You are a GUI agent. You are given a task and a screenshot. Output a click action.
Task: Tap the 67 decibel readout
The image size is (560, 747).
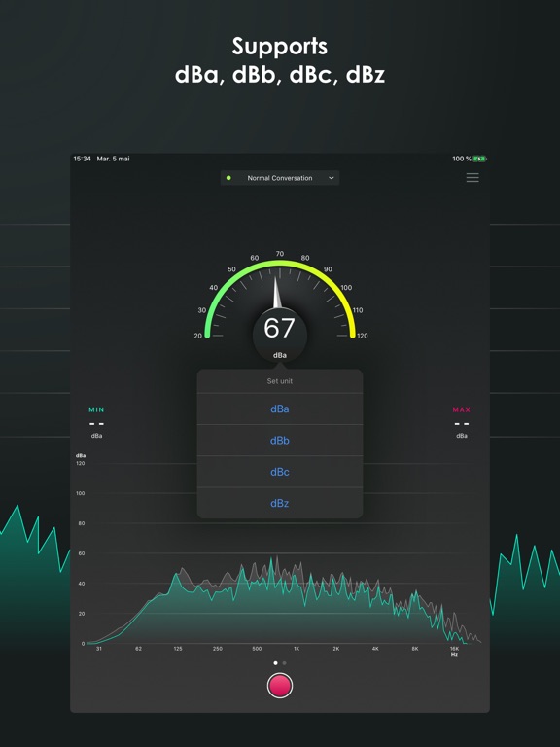[x=280, y=328]
